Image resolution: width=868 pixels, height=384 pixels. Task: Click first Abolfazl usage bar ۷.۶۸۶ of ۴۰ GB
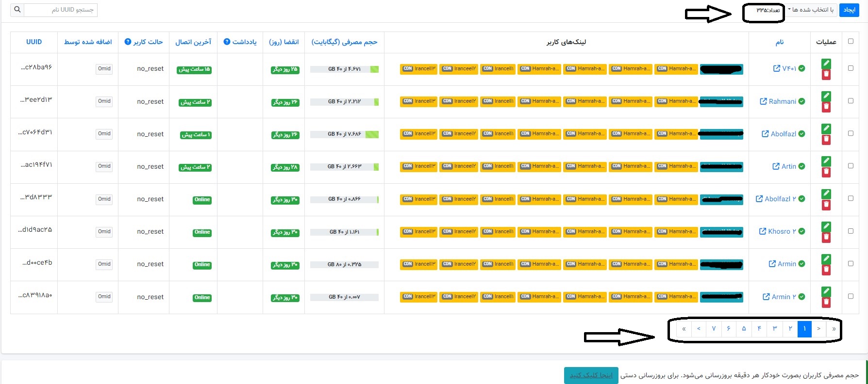[x=344, y=134]
